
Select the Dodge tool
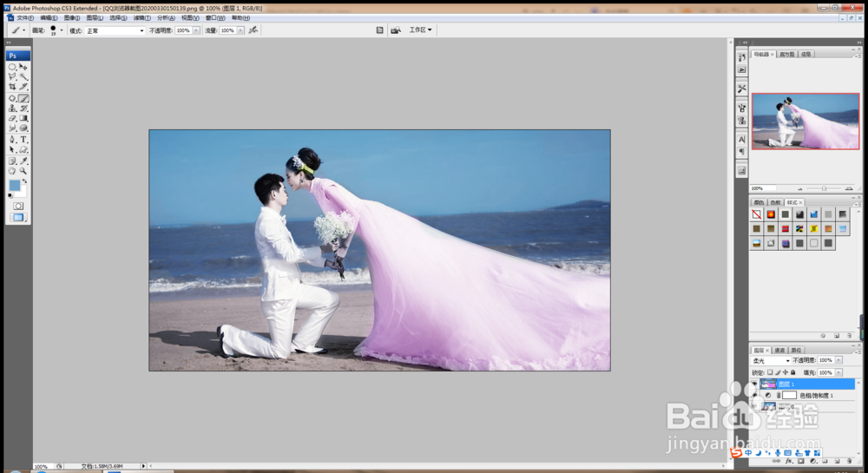point(12,128)
